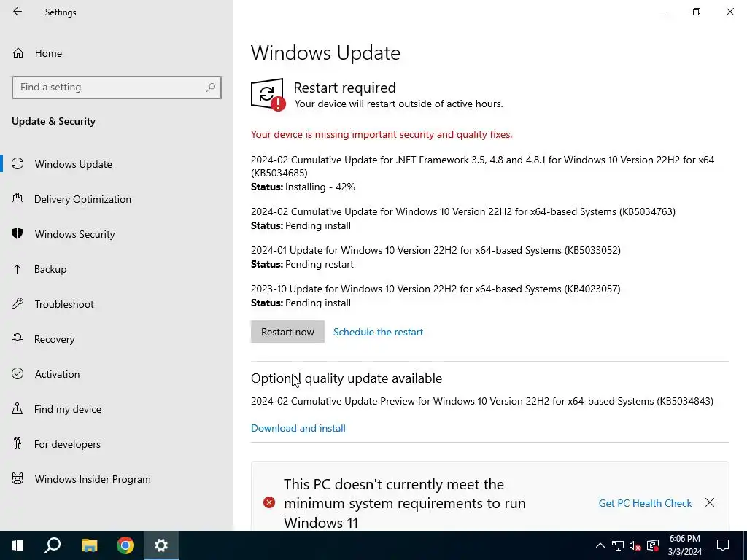Click the missing security fixes warning text

click(x=382, y=134)
